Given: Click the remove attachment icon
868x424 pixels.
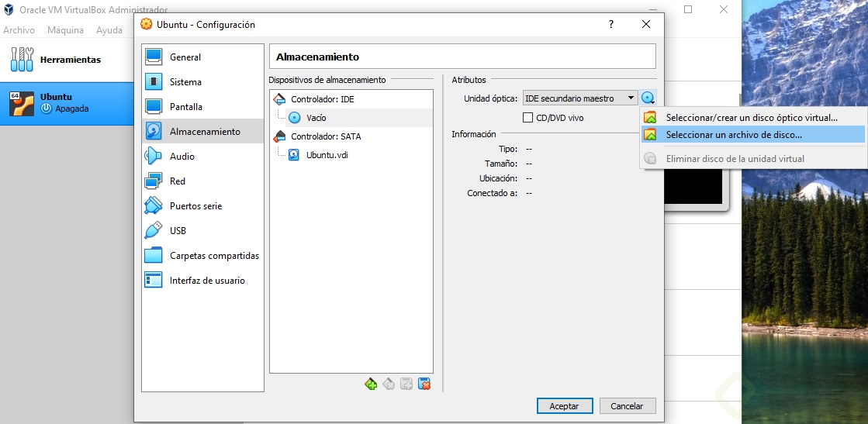Looking at the screenshot, I should (424, 384).
